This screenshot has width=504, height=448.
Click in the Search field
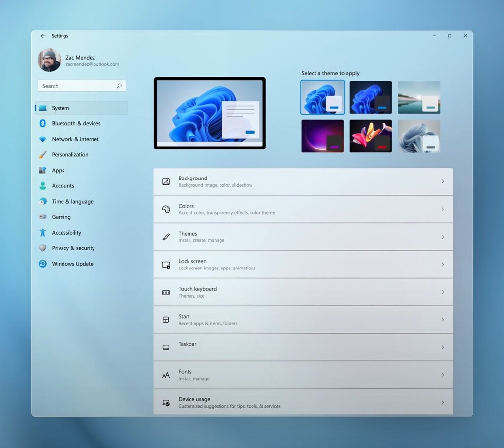coord(81,86)
